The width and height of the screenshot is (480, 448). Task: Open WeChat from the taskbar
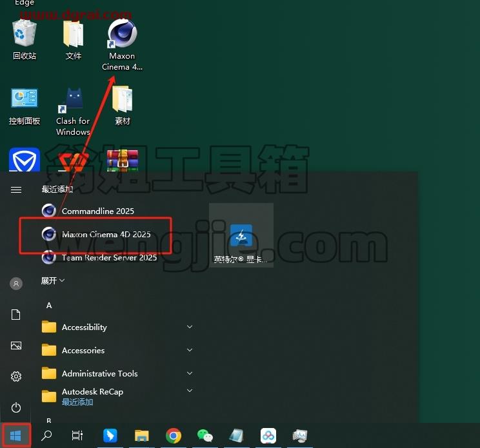pos(205,436)
